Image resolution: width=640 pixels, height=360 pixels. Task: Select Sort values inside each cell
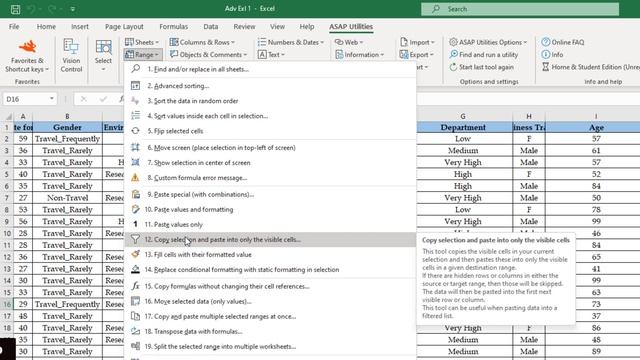click(x=270, y=116)
